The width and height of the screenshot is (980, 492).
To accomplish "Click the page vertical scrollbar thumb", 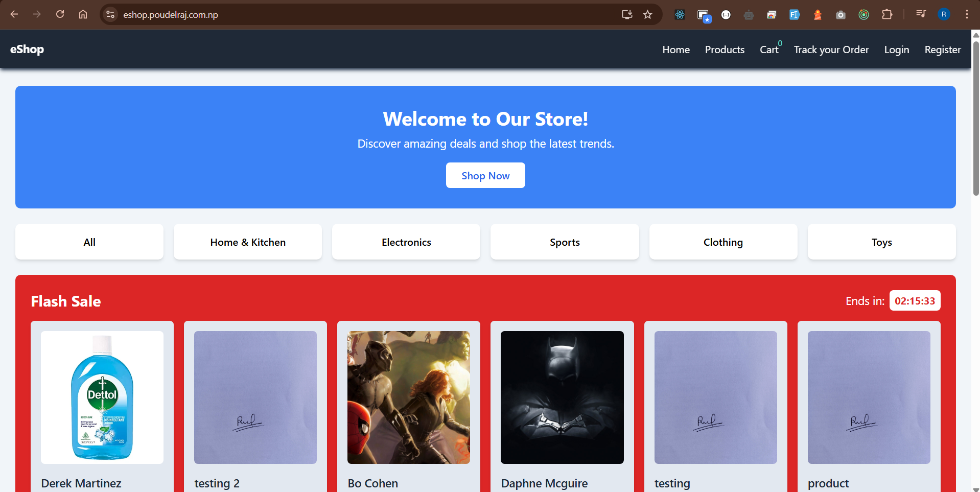I will point(976,119).
